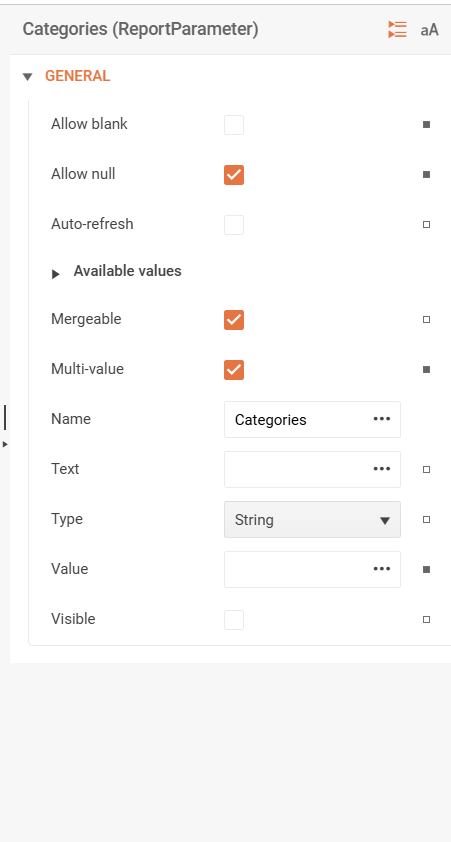Open the ellipsis menu in Text field
This screenshot has width=451, height=842.
[382, 469]
